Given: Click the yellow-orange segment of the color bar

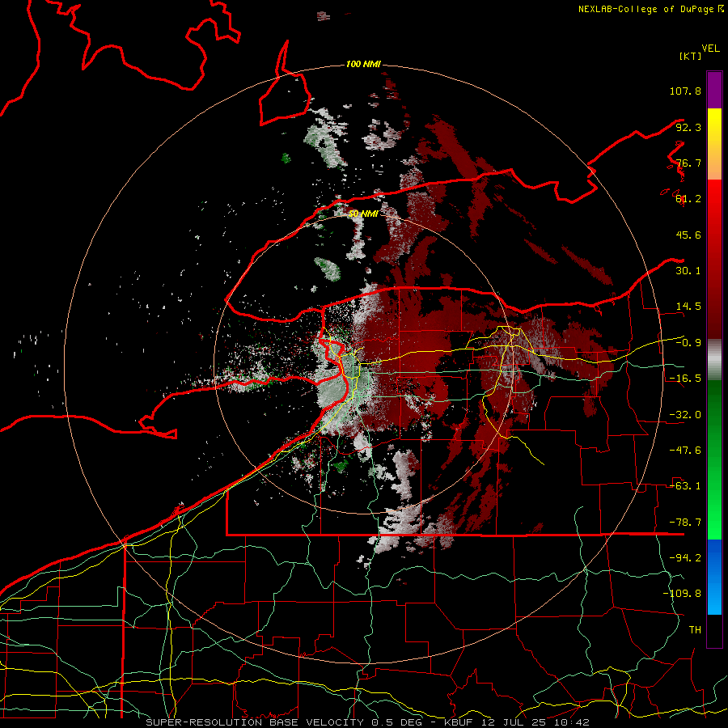Looking at the screenshot, I should (714, 144).
